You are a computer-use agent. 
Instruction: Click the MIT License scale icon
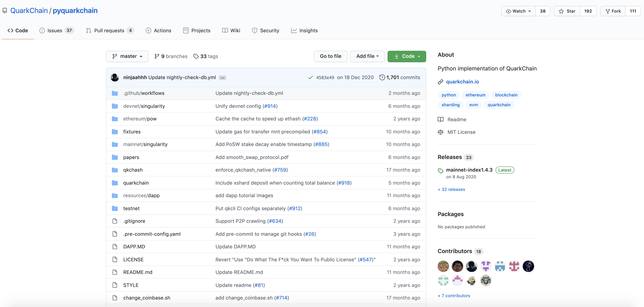pyautogui.click(x=441, y=132)
